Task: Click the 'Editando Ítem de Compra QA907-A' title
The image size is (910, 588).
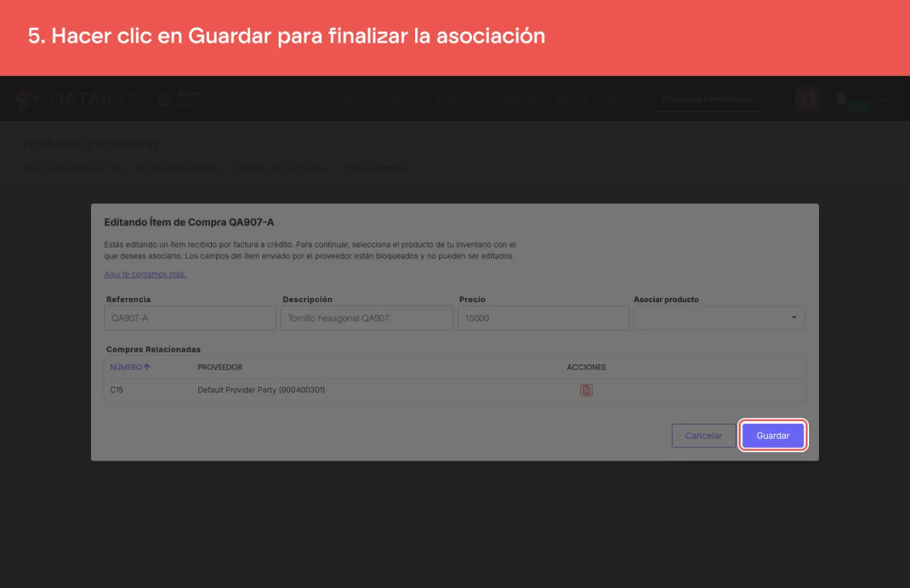Action: 189,223
